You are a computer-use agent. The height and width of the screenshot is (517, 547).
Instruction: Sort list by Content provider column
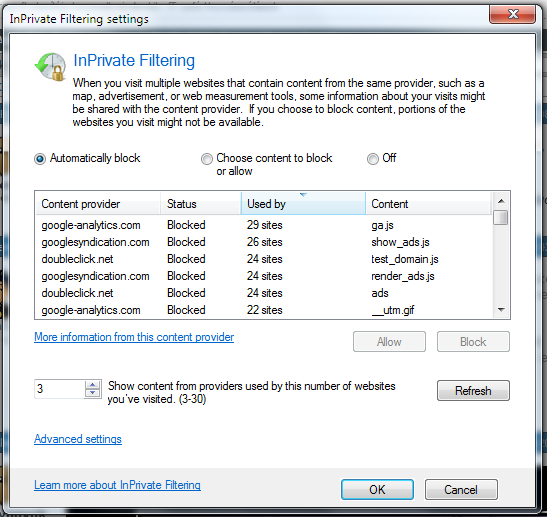(x=98, y=204)
